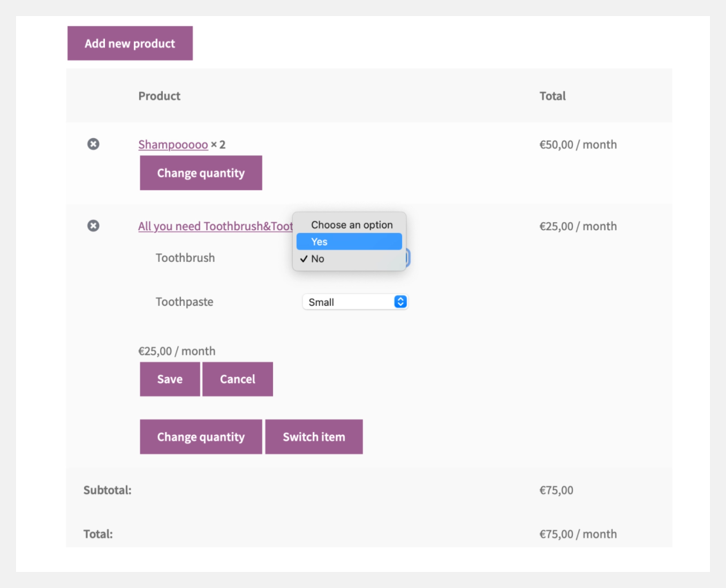This screenshot has height=588, width=726.
Task: Open the Shampooooo product link
Action: [173, 145]
